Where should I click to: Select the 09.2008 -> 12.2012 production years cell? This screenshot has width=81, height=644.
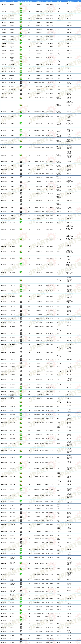39,613
